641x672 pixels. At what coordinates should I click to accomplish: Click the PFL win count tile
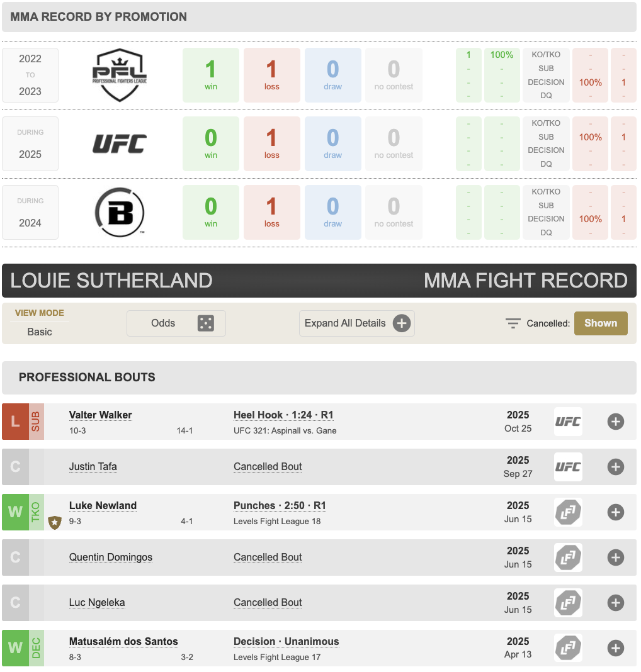[x=211, y=76]
